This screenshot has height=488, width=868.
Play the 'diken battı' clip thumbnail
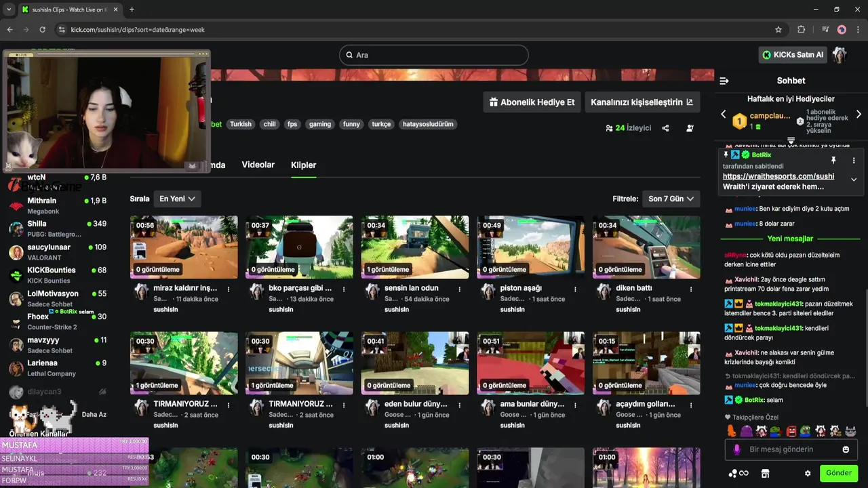pos(646,247)
